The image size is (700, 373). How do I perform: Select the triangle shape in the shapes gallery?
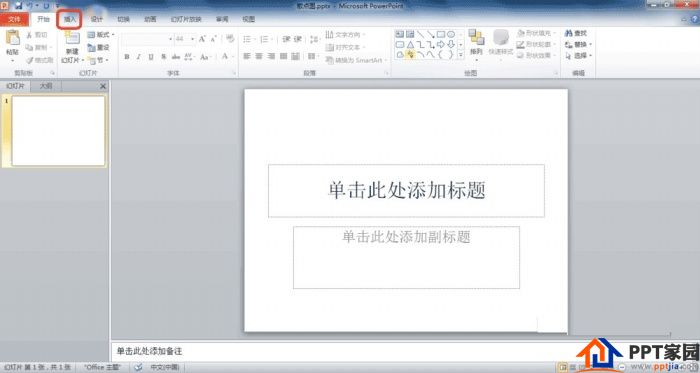(x=410, y=44)
